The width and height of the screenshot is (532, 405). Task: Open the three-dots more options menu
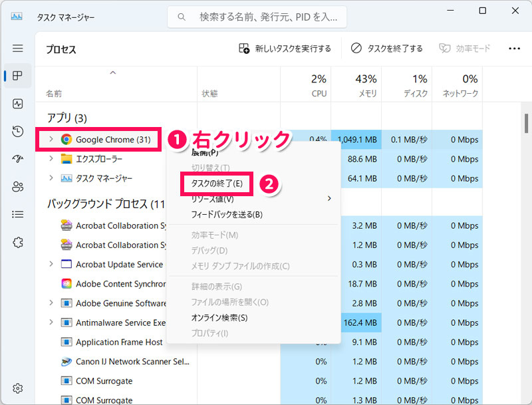click(514, 49)
